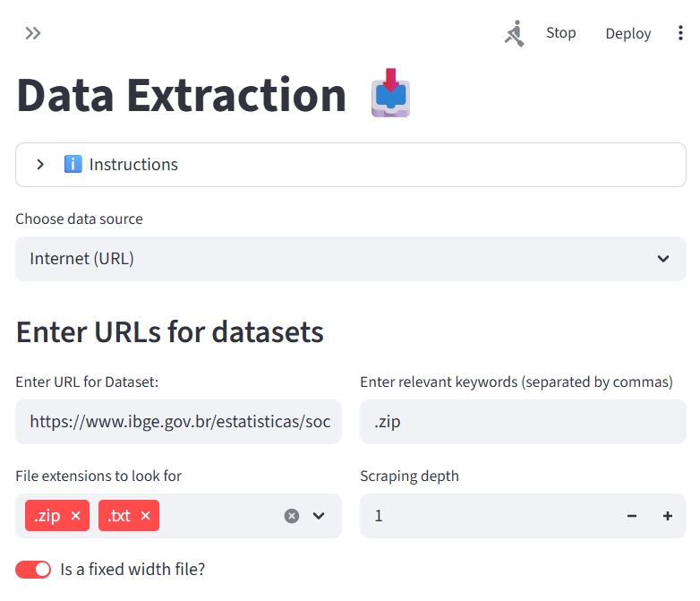
Task: Click the Deploy button
Action: [x=627, y=33]
